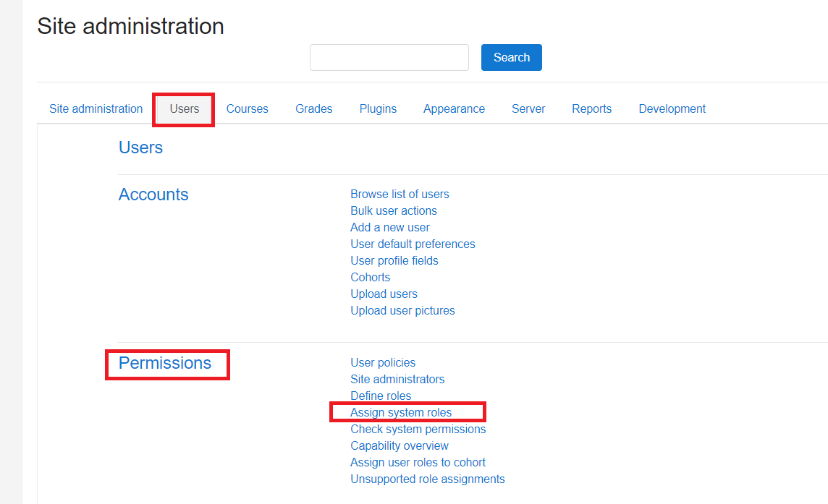Click inside the search input field
The width and height of the screenshot is (828, 504).
(389, 57)
